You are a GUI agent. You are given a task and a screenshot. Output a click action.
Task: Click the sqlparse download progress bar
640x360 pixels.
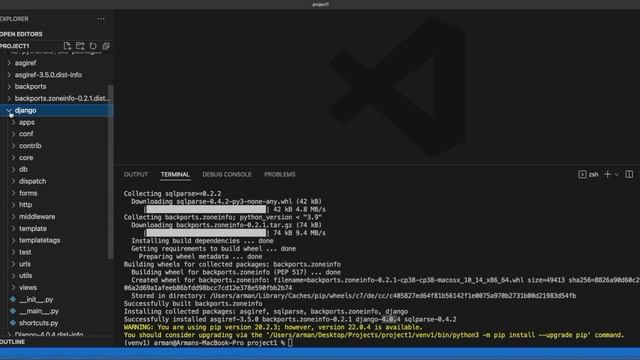206,209
